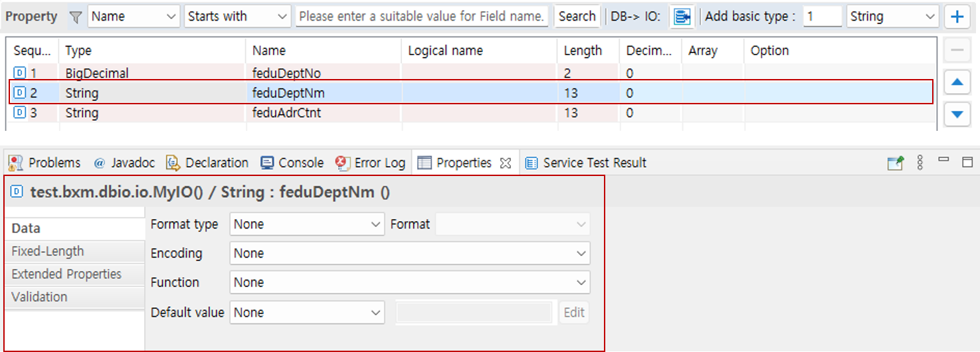Click the feduDeptNo name cell
This screenshot has width=980, height=352.
point(323,73)
